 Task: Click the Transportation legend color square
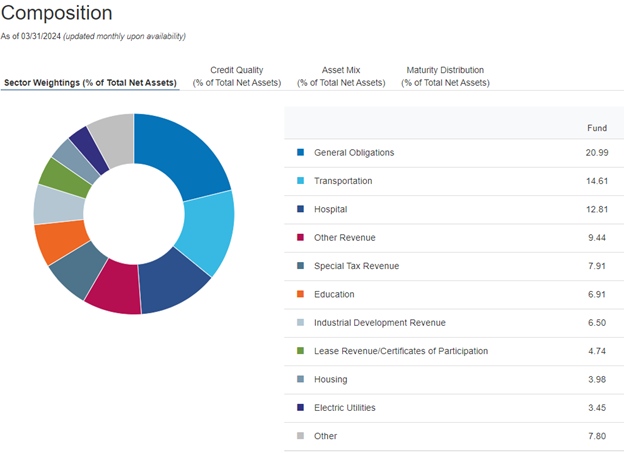point(300,181)
